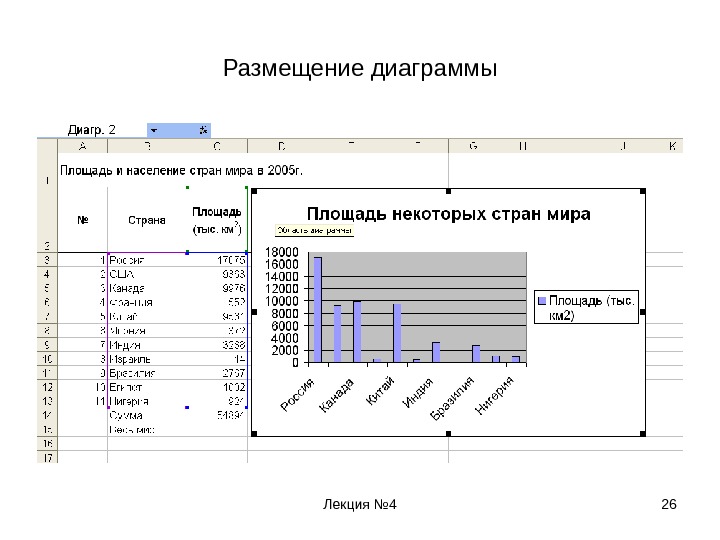Click the 18000 value axis label
Image resolution: width=720 pixels, height=540 pixels.
[x=282, y=252]
